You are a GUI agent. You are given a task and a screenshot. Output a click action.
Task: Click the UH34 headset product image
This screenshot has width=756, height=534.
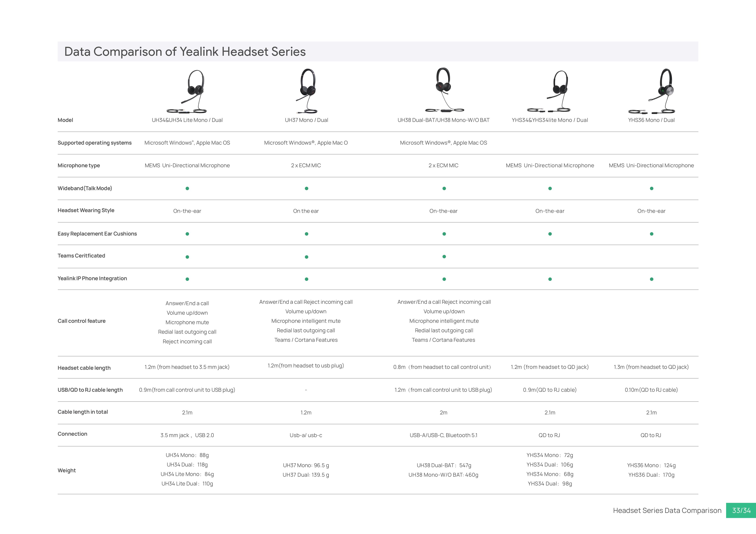tap(187, 91)
